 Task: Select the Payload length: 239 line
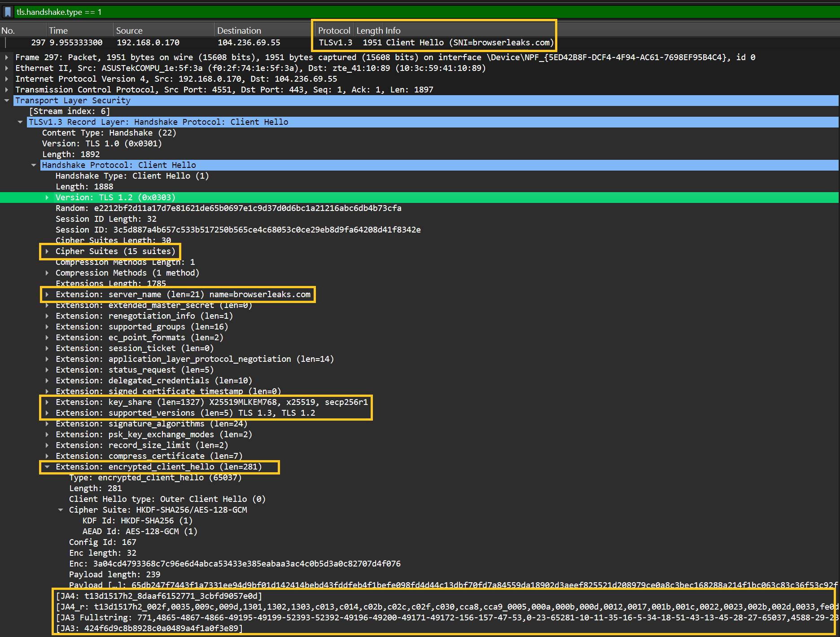coord(114,575)
